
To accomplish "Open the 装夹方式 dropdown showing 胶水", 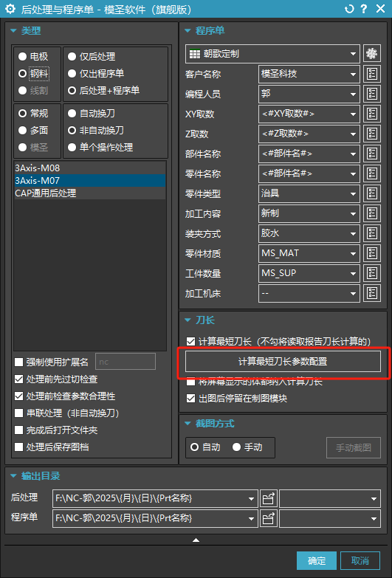I will 309,233.
